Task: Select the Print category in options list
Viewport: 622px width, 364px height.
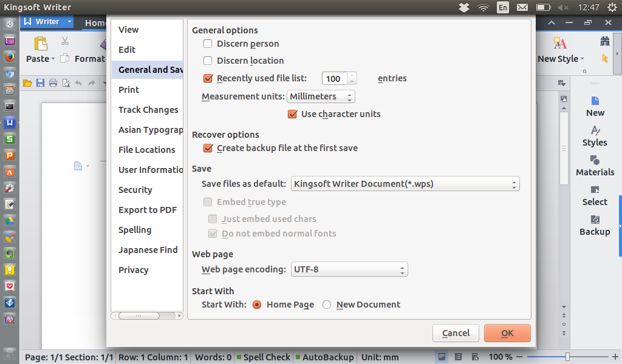Action: [x=129, y=90]
